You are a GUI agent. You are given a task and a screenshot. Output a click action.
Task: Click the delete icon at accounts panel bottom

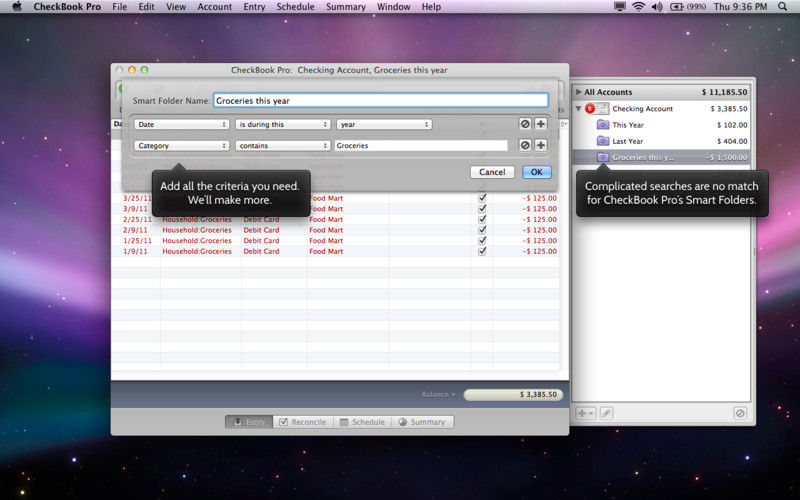[740, 413]
